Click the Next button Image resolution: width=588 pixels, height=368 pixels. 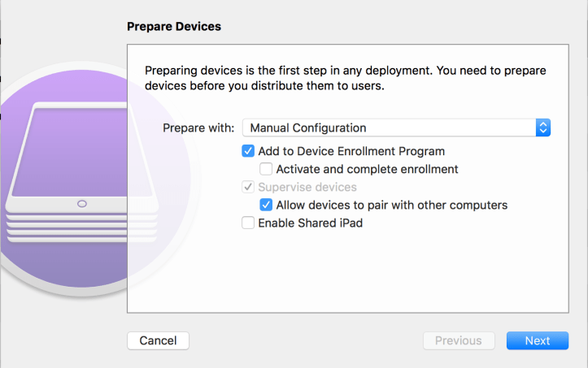pos(537,340)
